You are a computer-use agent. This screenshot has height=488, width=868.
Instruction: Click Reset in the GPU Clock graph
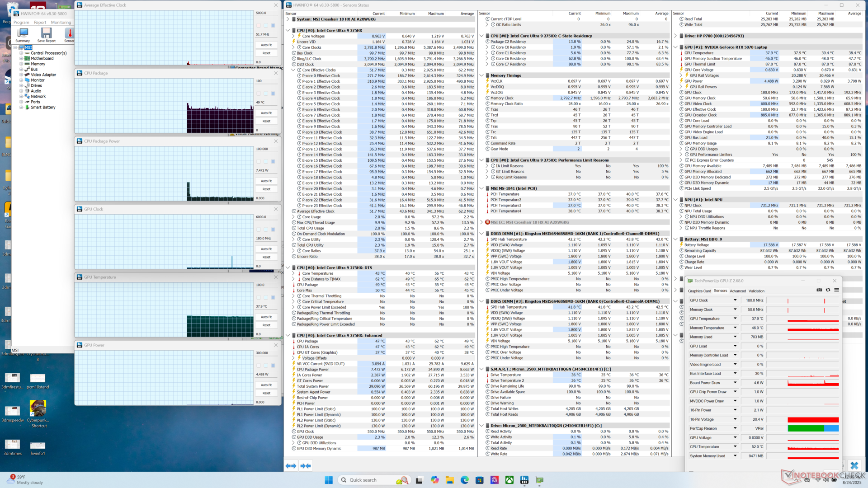point(266,257)
